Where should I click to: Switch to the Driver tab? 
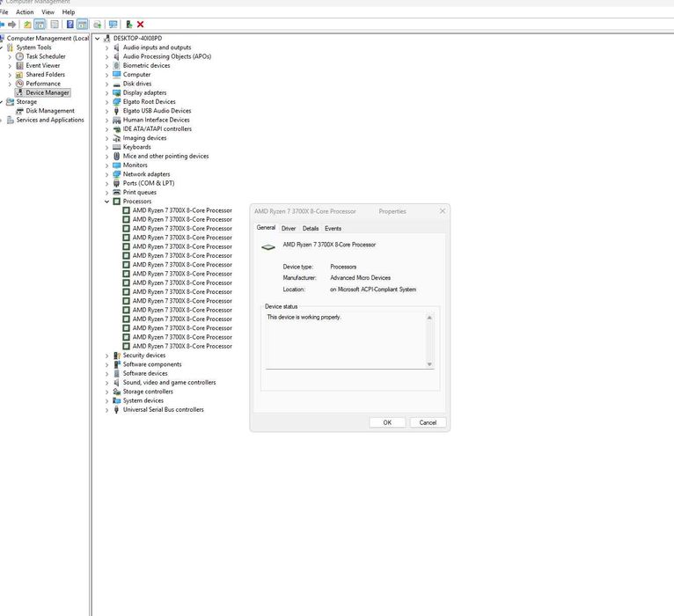coord(289,228)
